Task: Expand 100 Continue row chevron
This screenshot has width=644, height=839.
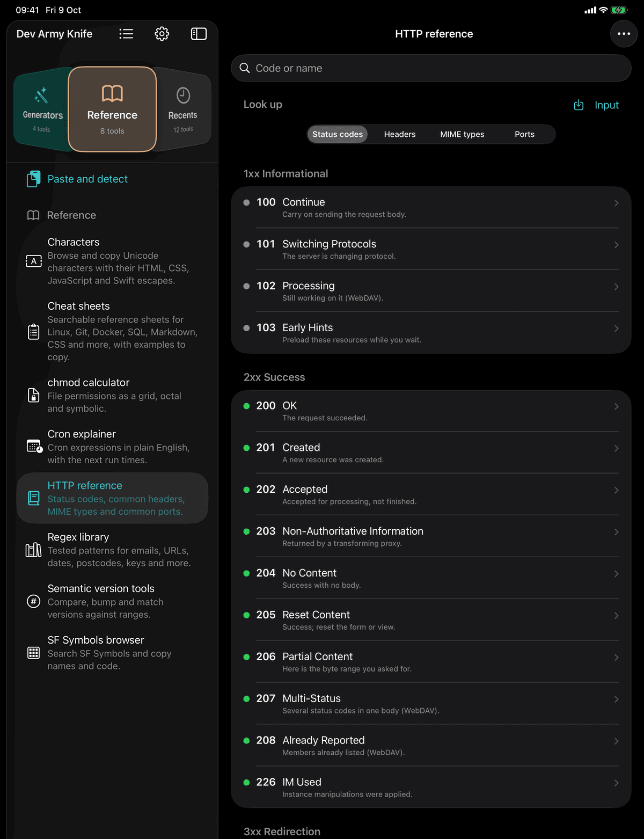Action: (616, 203)
